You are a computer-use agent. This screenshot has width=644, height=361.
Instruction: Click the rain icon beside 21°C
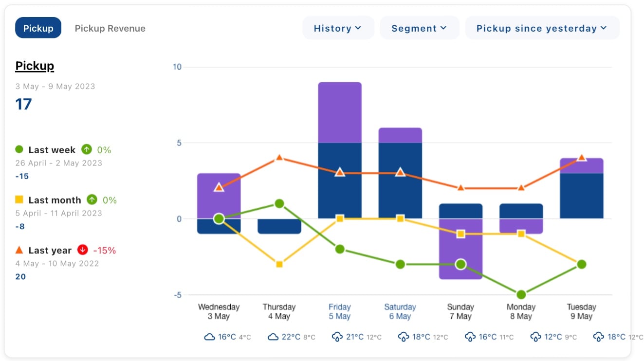click(337, 337)
